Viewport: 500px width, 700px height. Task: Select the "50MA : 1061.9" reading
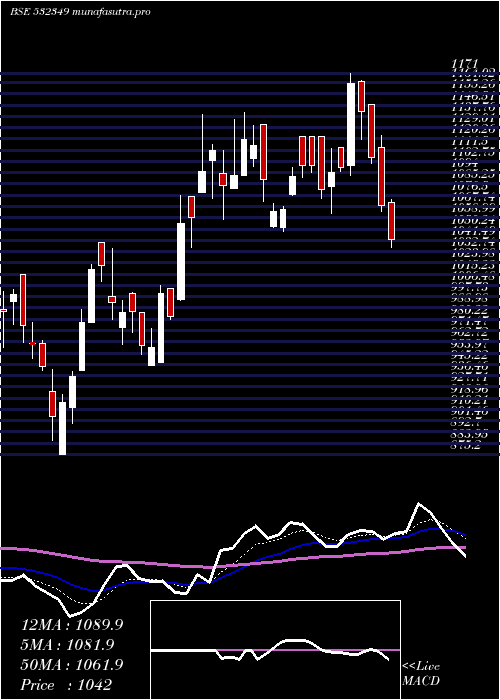(x=72, y=664)
